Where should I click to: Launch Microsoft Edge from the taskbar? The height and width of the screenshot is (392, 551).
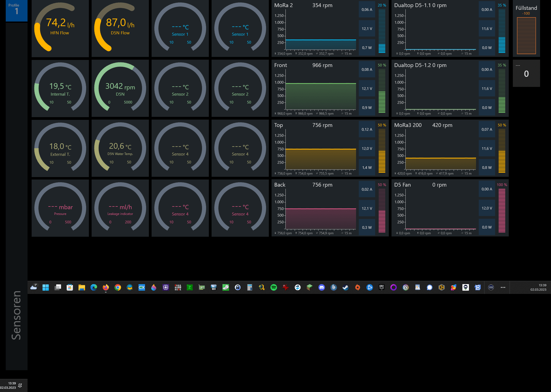(x=94, y=287)
